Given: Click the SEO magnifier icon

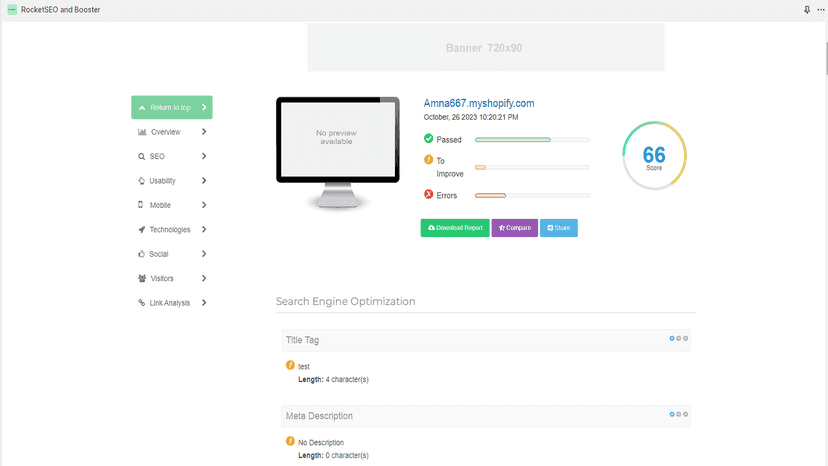Looking at the screenshot, I should (142, 156).
